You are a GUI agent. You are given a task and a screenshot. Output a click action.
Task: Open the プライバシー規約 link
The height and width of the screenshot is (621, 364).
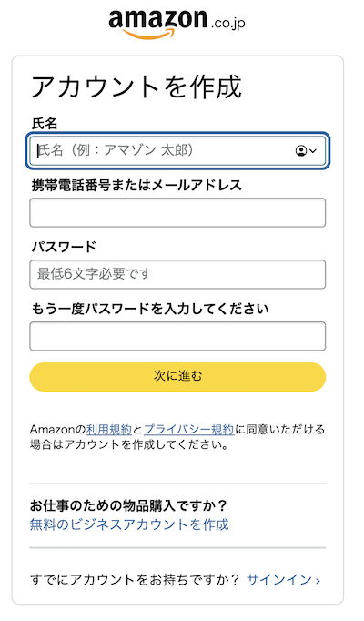(189, 429)
